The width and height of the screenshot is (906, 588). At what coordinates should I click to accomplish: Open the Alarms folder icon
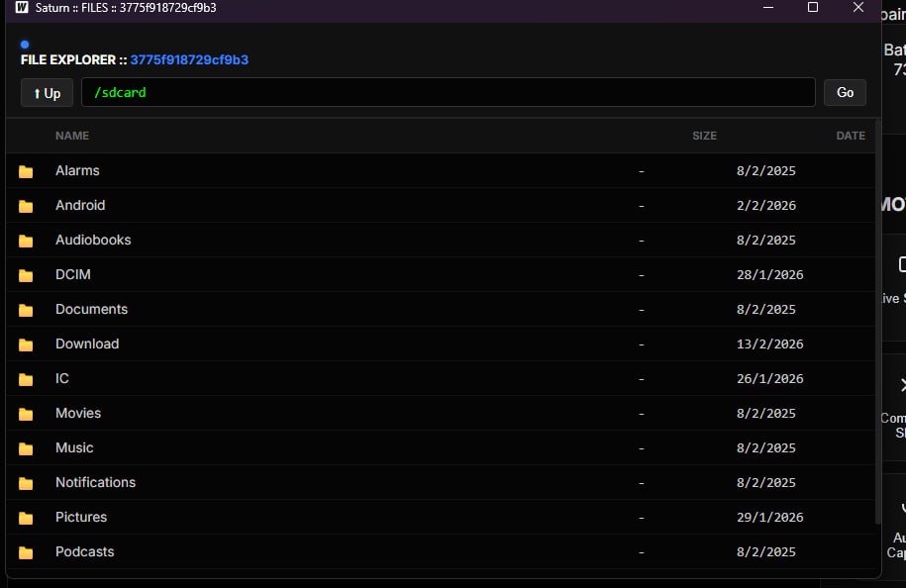point(26,171)
